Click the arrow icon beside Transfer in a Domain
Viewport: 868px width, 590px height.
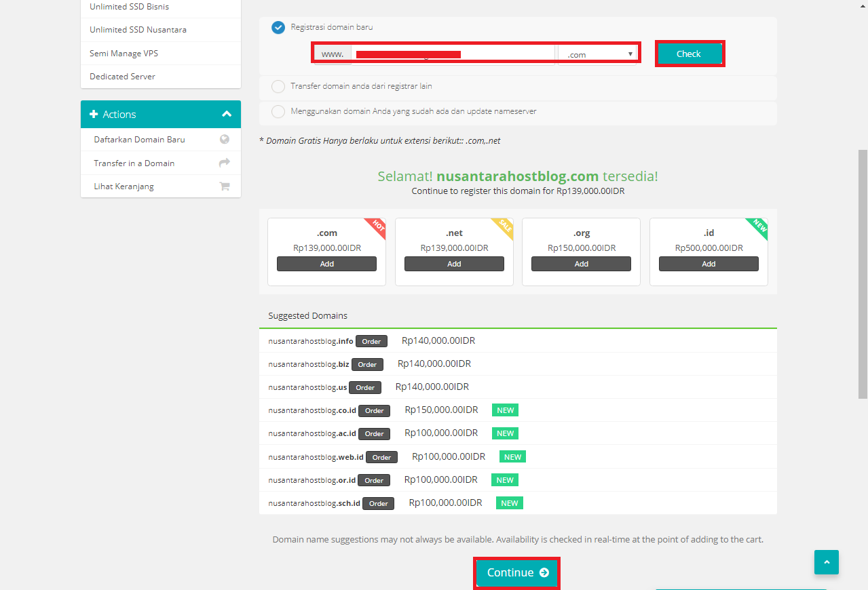coord(224,163)
